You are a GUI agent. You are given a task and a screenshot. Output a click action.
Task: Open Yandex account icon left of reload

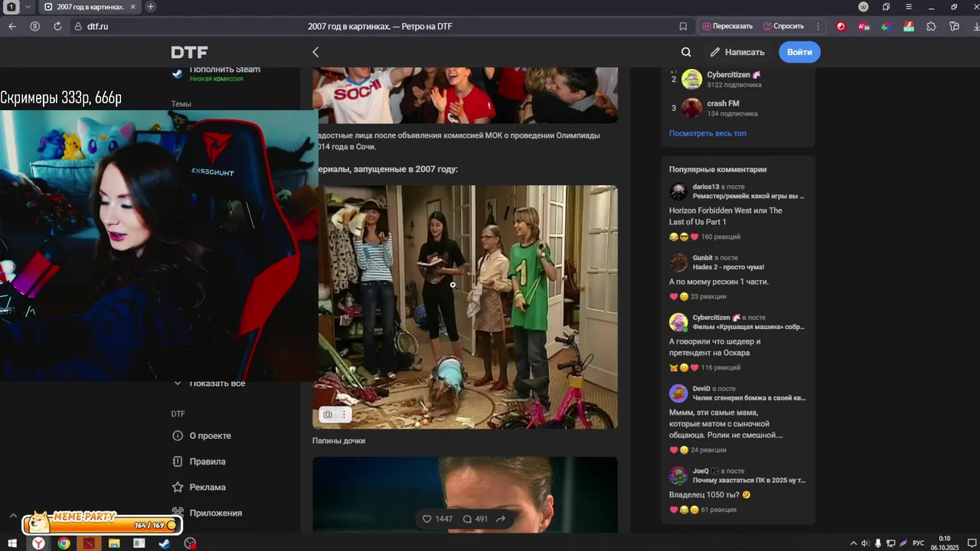tap(35, 26)
